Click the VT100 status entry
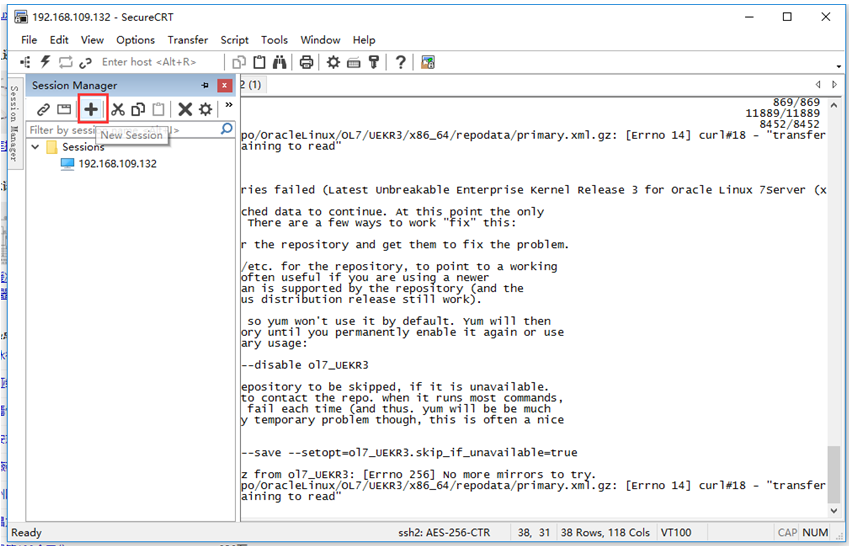The height and width of the screenshot is (546, 849). [676, 532]
